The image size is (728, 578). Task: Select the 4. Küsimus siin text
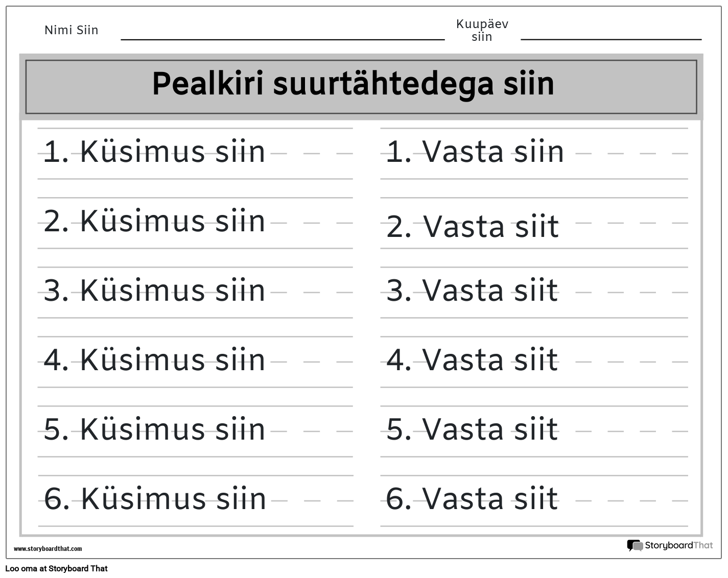click(x=154, y=360)
